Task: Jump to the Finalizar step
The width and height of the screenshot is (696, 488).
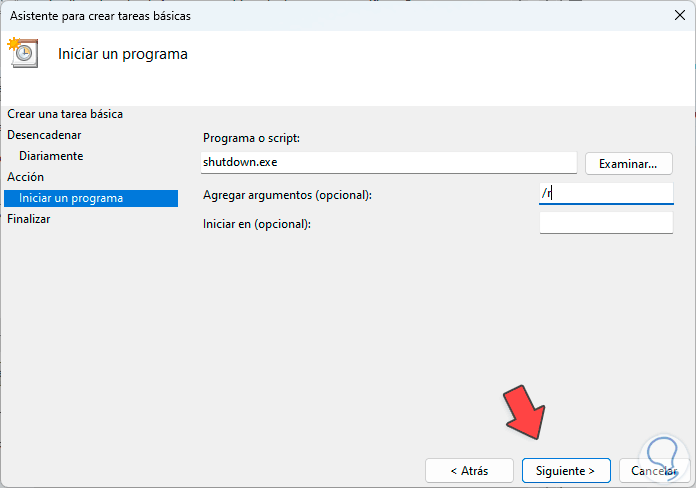Action: pos(29,219)
